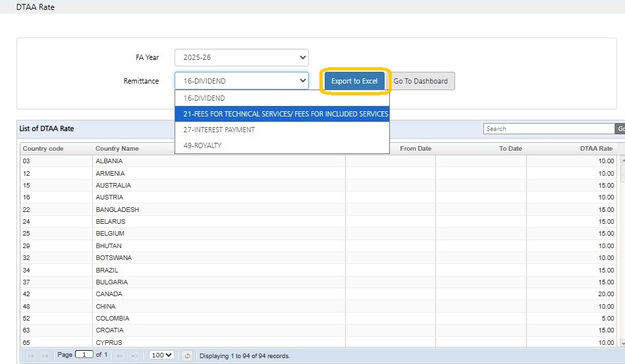The image size is (625, 364).
Task: Open the Remittance dropdown showing 16-DIVIDEND
Action: 241,81
